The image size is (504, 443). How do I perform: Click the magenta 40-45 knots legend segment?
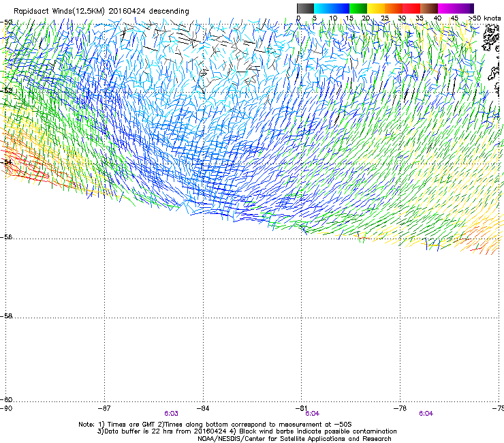click(447, 8)
